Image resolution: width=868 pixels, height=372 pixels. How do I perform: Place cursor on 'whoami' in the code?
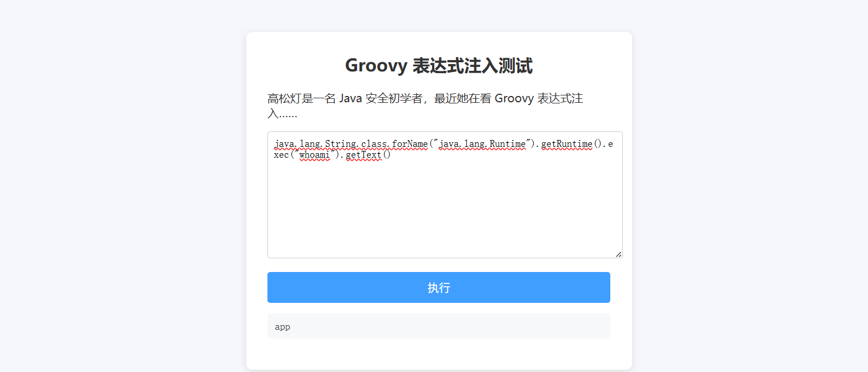(314, 155)
